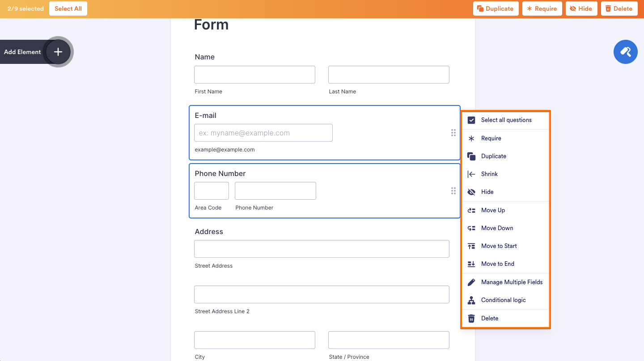
Task: Click the E-mail example input field
Action: coord(263,133)
